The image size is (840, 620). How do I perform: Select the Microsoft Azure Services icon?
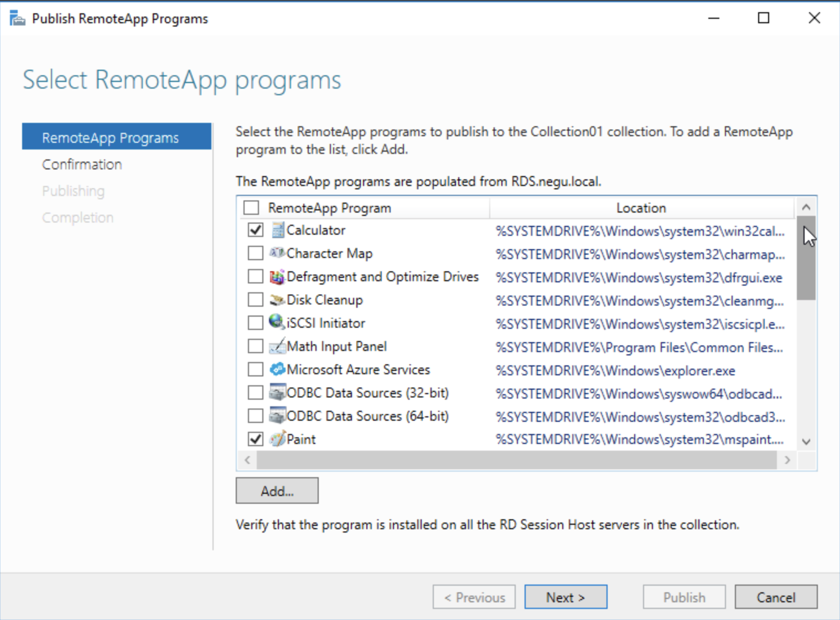(277, 370)
